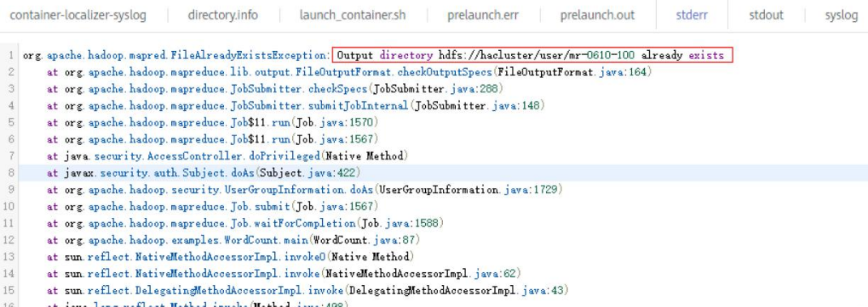Click the AccessController.doPrivileged line

pyautogui.click(x=227, y=156)
